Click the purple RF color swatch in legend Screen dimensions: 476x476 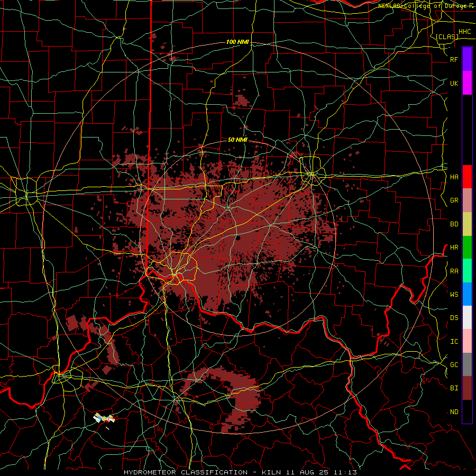click(467, 59)
